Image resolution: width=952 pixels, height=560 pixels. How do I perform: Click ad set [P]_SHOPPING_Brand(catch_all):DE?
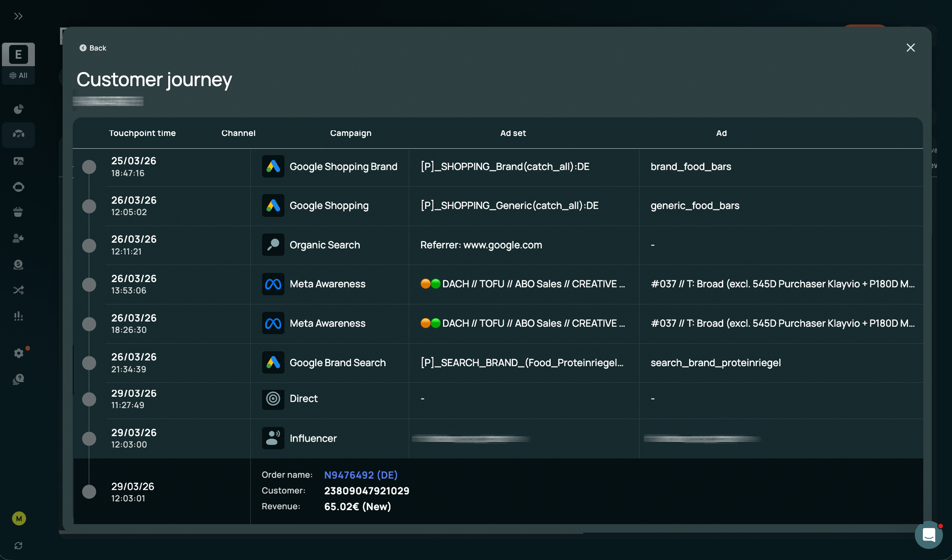[x=505, y=167]
